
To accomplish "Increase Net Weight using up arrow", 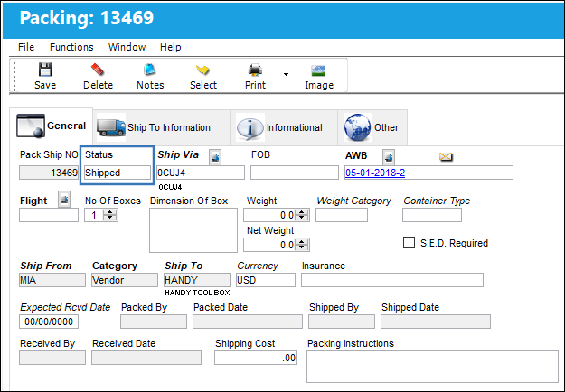I will [302, 242].
